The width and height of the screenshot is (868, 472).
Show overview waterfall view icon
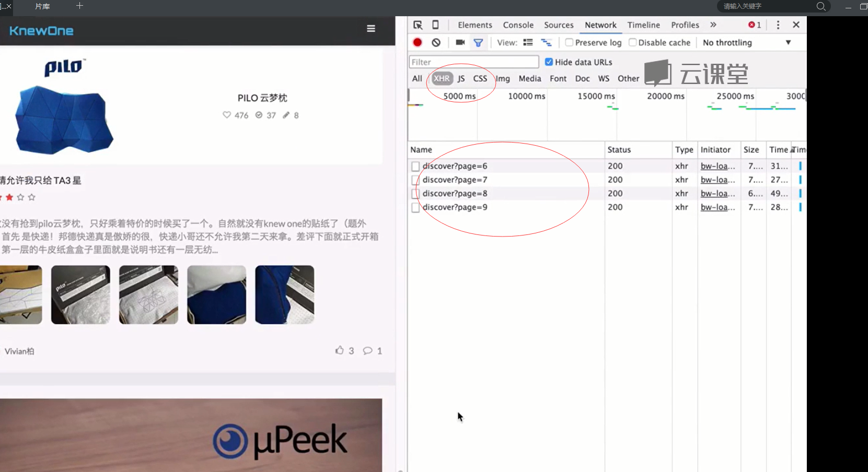point(546,42)
